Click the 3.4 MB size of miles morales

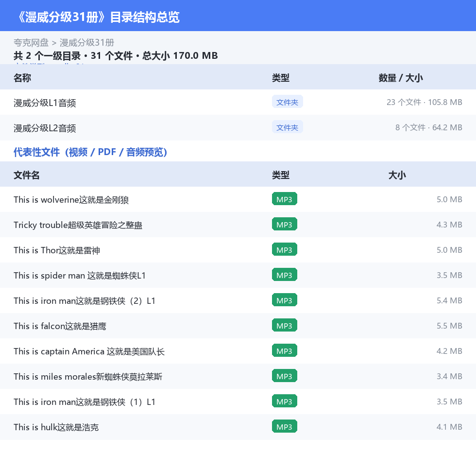pos(449,376)
